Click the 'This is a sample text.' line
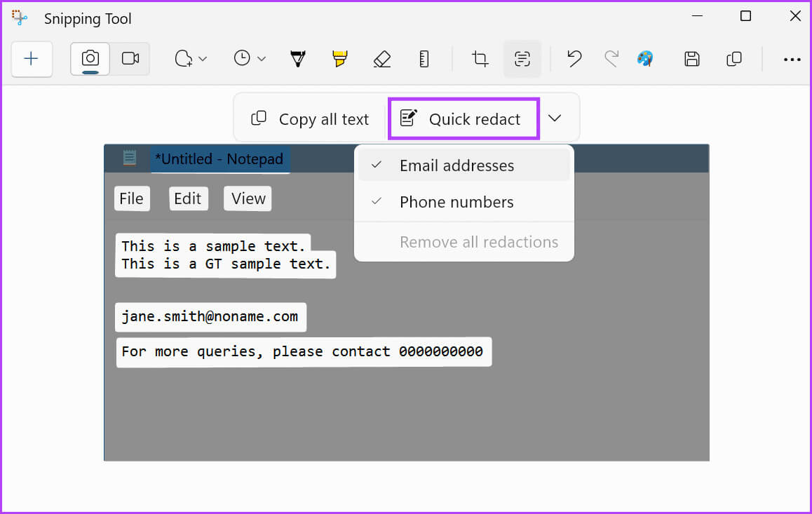The width and height of the screenshot is (812, 514). tap(213, 246)
